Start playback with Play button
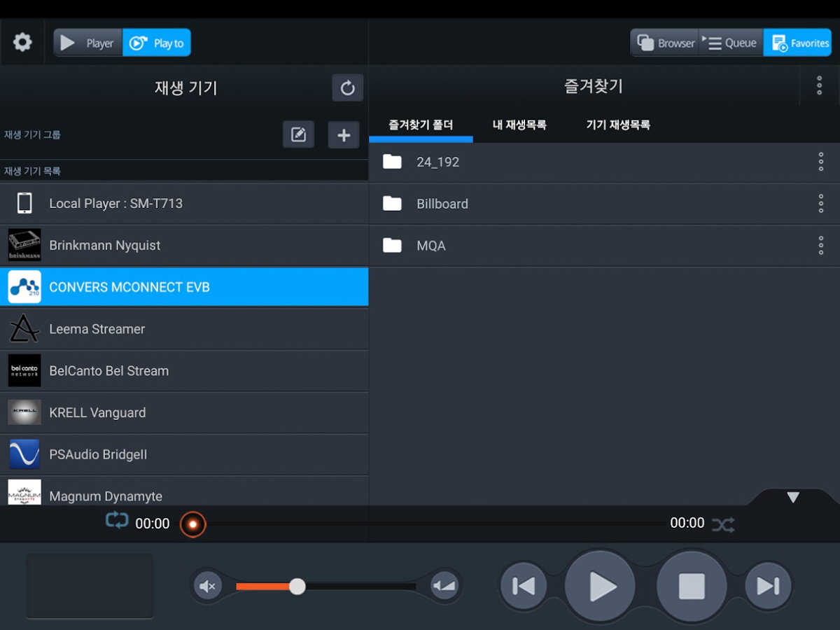The height and width of the screenshot is (630, 840). (601, 586)
